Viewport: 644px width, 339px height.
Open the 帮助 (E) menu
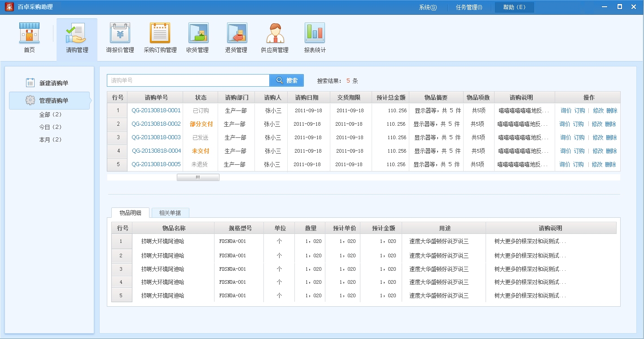(x=514, y=7)
